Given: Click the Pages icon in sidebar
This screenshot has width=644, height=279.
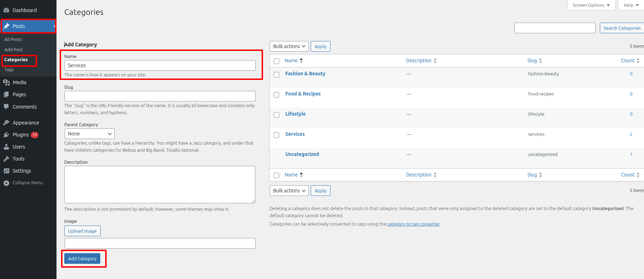Looking at the screenshot, I should click(x=6, y=94).
